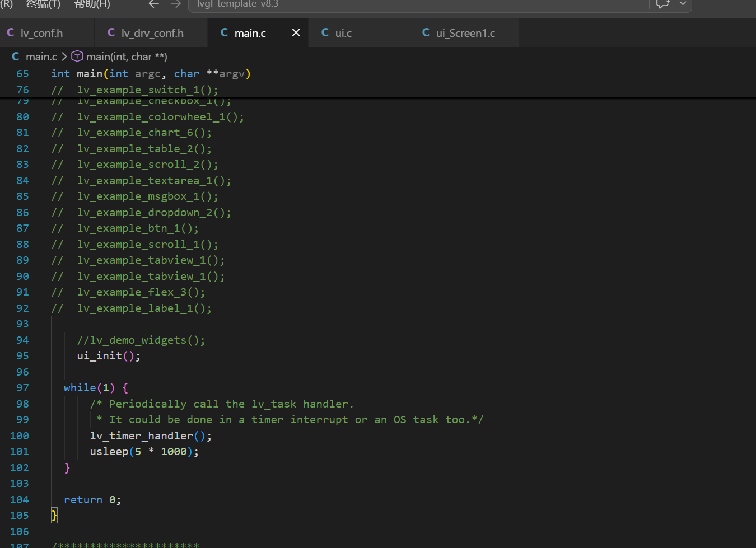Click the //lv_demo_widgets(); comment line

tap(141, 340)
